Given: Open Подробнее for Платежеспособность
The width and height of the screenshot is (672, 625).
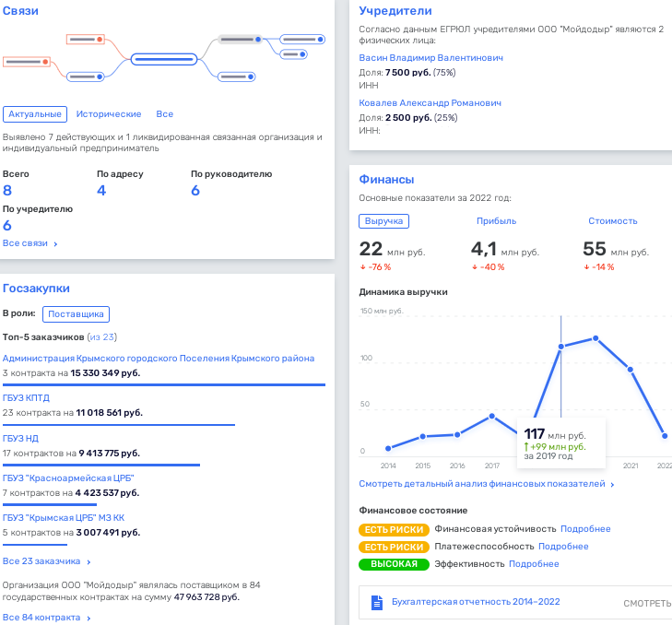Looking at the screenshot, I should tap(563, 547).
